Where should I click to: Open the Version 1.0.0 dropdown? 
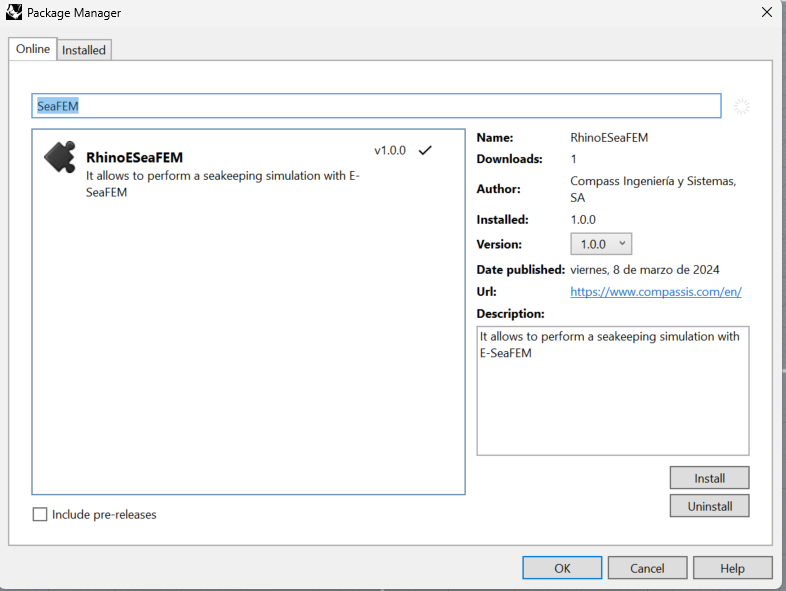click(x=601, y=244)
